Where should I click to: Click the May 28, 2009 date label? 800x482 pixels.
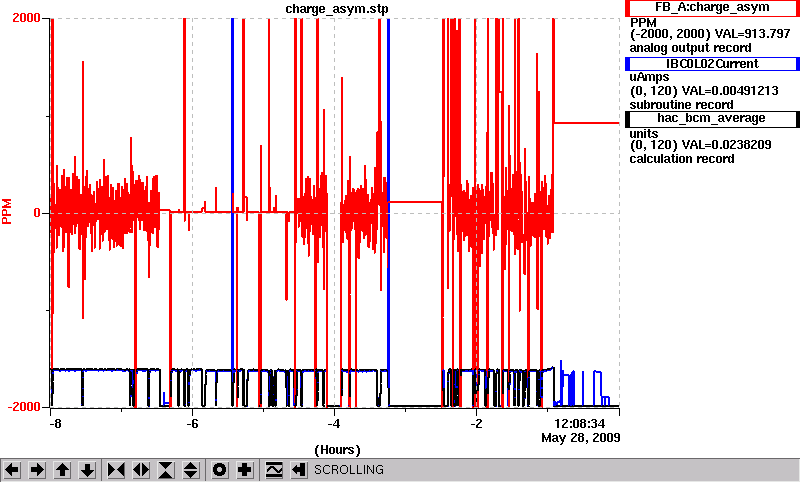(581, 438)
